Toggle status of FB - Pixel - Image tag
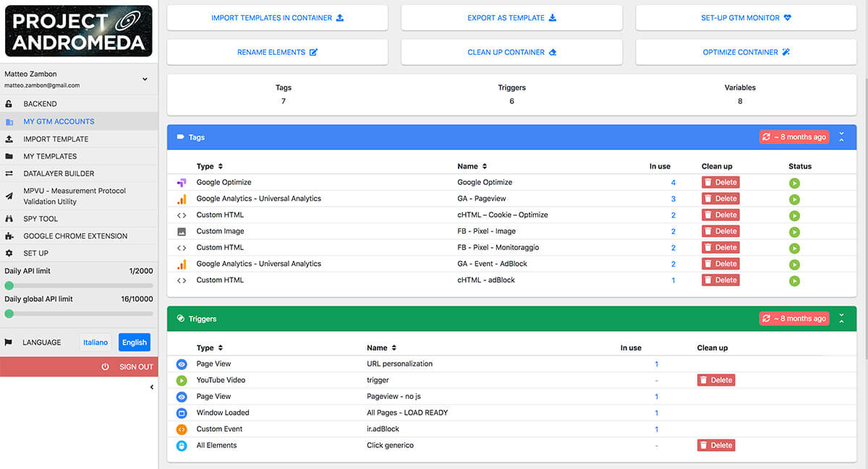The width and height of the screenshot is (868, 469). coord(794,232)
